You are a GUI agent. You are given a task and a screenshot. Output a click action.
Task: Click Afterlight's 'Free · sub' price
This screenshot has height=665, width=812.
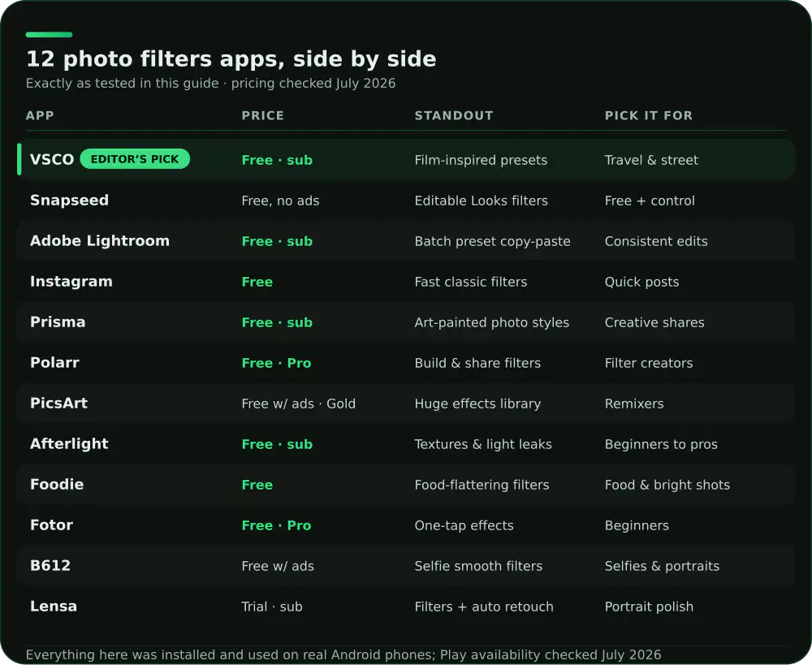click(277, 444)
